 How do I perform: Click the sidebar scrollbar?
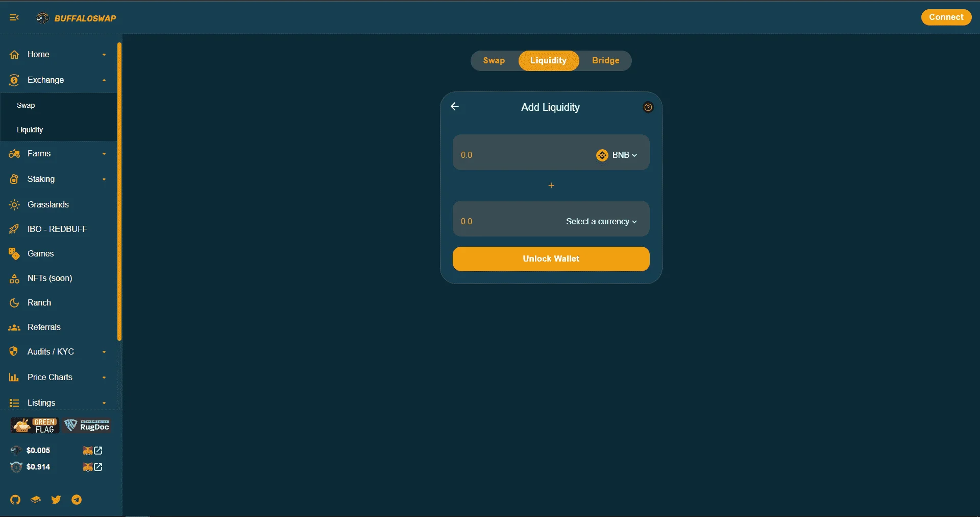(x=119, y=192)
